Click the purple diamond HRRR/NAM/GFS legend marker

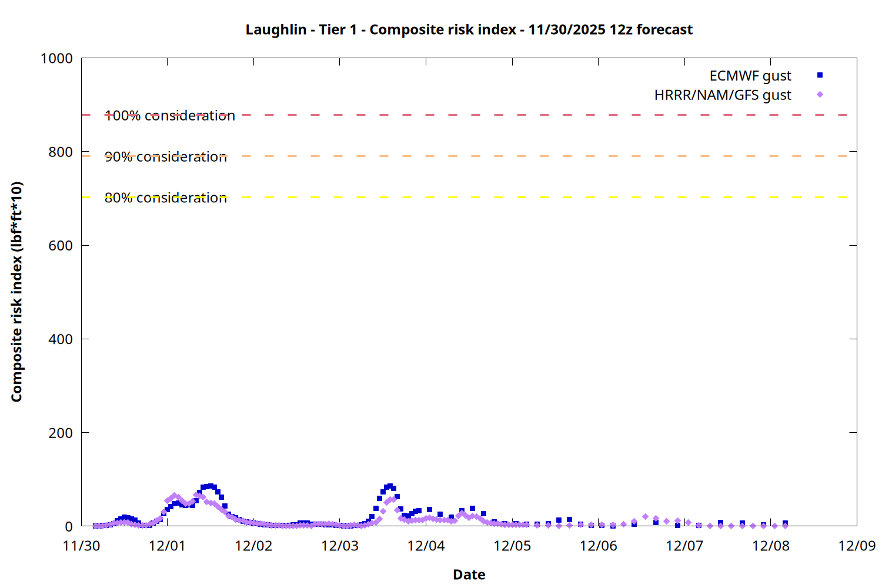coord(820,95)
